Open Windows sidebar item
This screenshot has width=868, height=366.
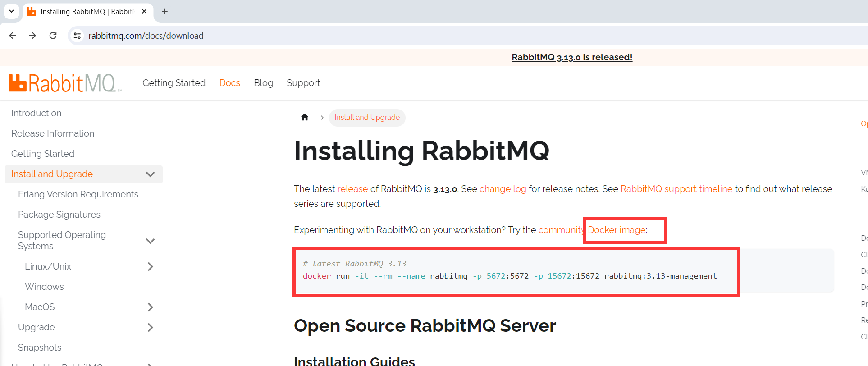pyautogui.click(x=44, y=287)
